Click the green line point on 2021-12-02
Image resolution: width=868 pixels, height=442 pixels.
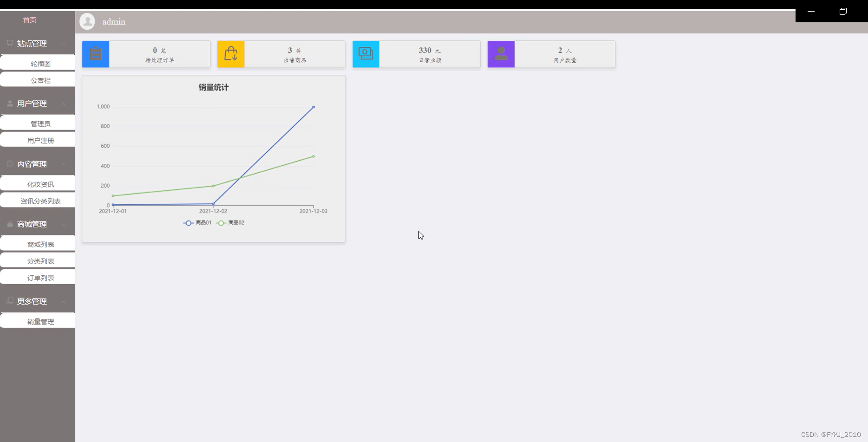pyautogui.click(x=213, y=186)
